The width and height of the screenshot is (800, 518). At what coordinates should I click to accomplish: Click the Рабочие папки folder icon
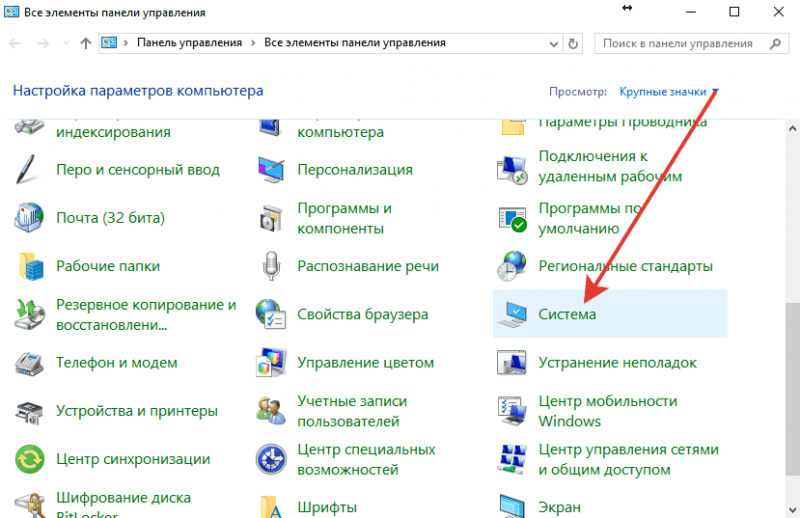pos(31,266)
